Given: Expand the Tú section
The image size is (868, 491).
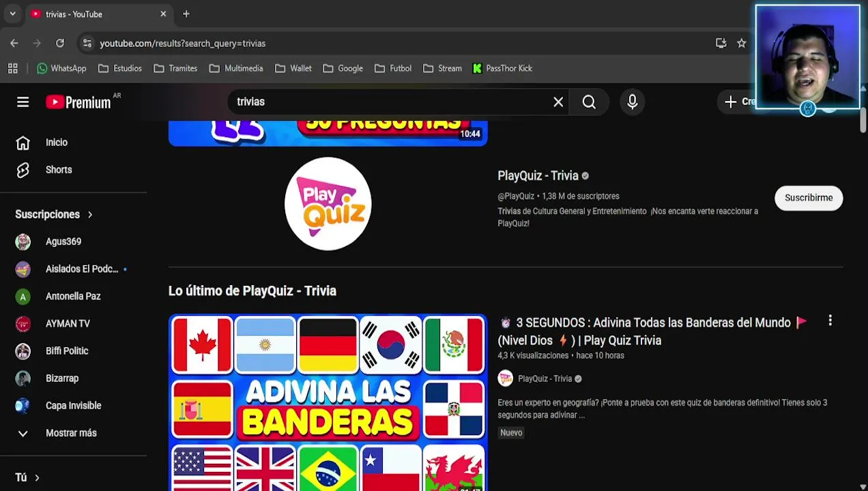Looking at the screenshot, I should point(27,477).
